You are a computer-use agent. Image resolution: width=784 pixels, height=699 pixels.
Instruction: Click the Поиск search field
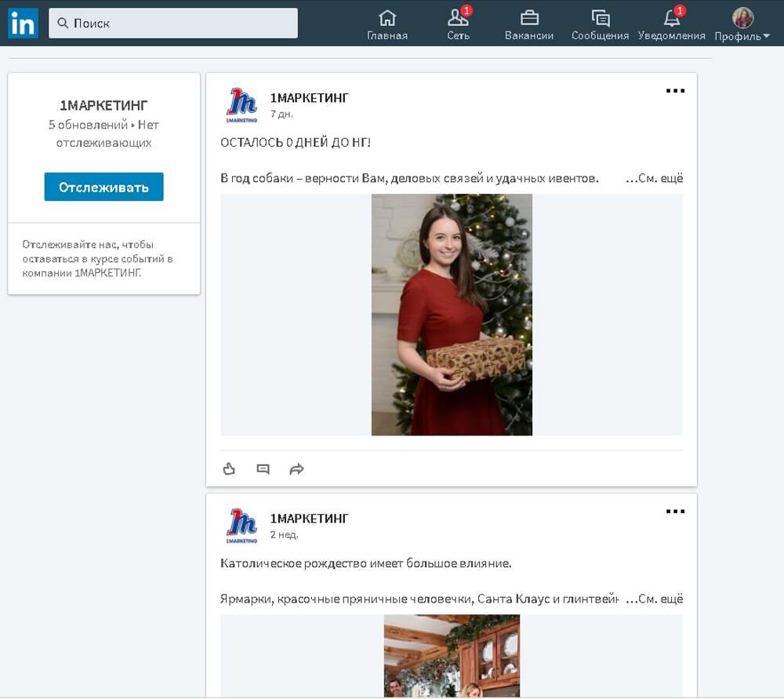click(x=173, y=24)
